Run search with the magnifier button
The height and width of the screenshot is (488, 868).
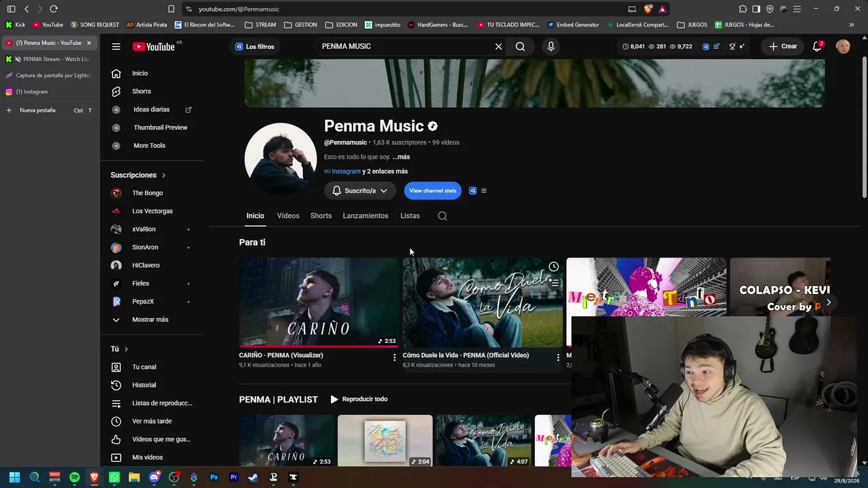coord(520,47)
